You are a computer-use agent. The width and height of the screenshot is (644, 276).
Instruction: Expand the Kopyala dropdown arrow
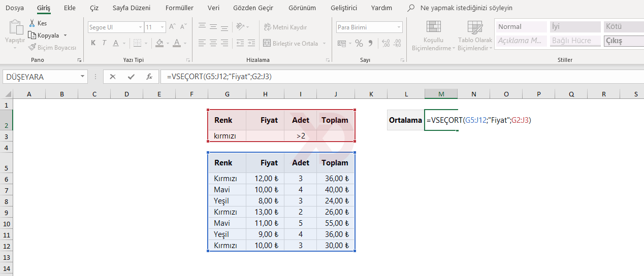[65, 36]
